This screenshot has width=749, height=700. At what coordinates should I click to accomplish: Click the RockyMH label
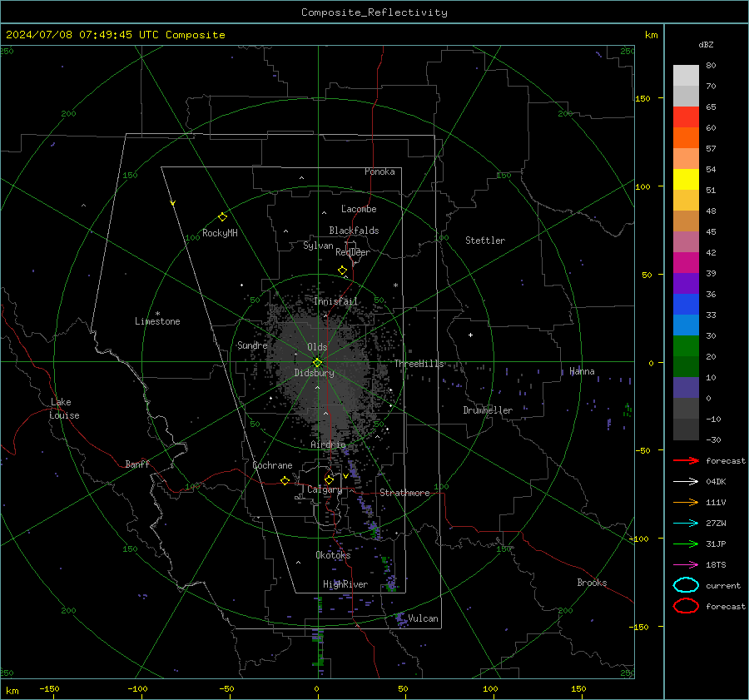[220, 233]
